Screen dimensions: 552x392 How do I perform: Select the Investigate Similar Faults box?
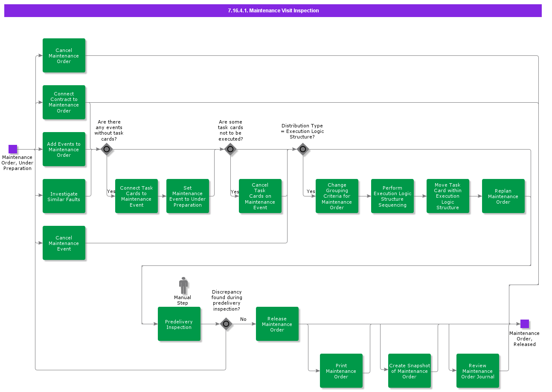pos(64,196)
